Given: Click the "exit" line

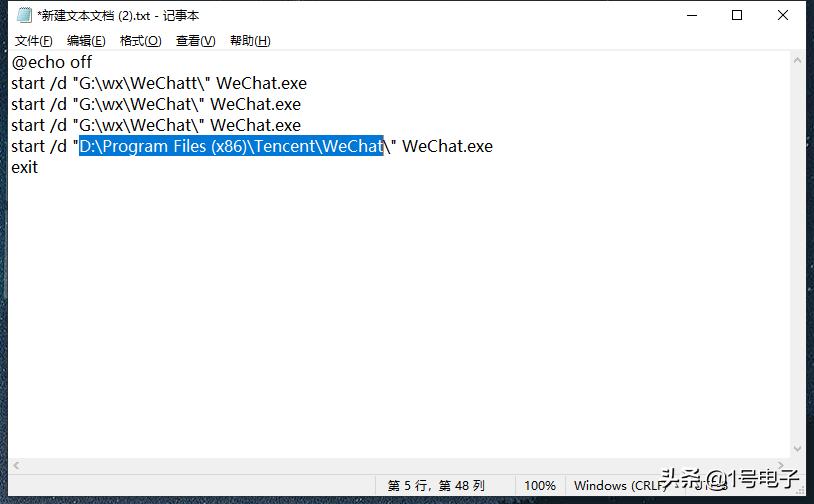Looking at the screenshot, I should point(24,167).
